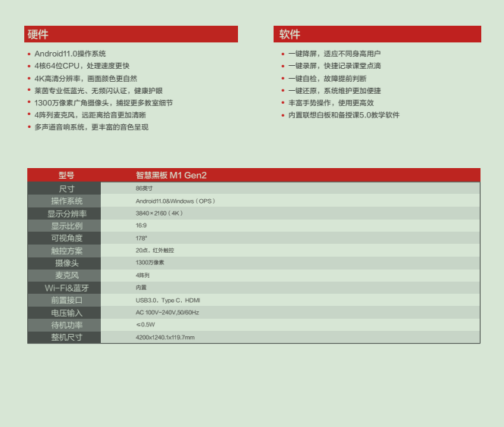Click the 内置联想白板和备授课5.0 bullet text
The height and width of the screenshot is (427, 504).
pos(343,115)
